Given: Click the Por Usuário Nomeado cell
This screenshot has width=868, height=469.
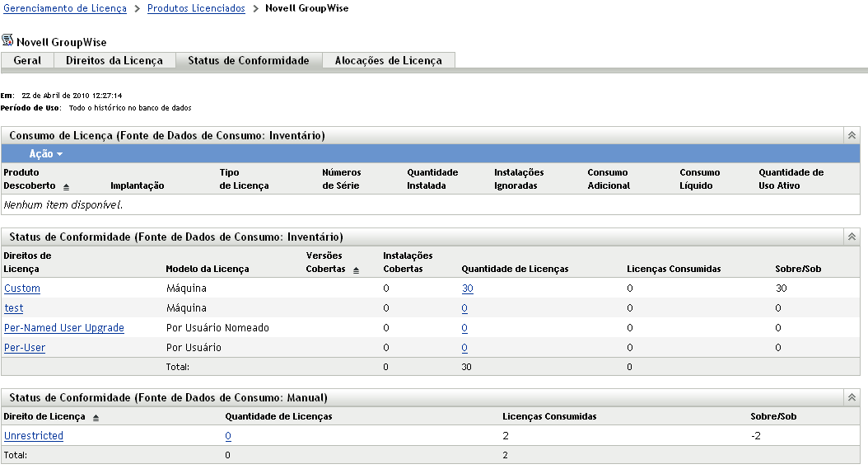Looking at the screenshot, I should pyautogui.click(x=217, y=327).
